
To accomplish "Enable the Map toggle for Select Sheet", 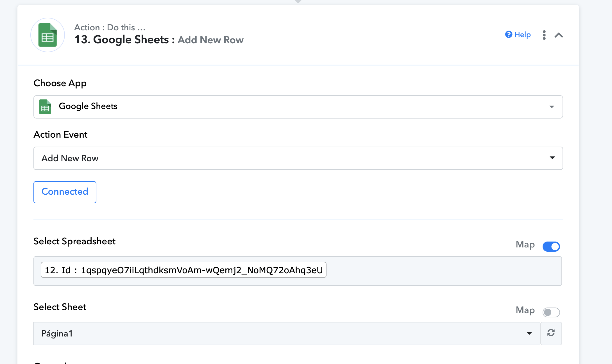I will (x=551, y=312).
